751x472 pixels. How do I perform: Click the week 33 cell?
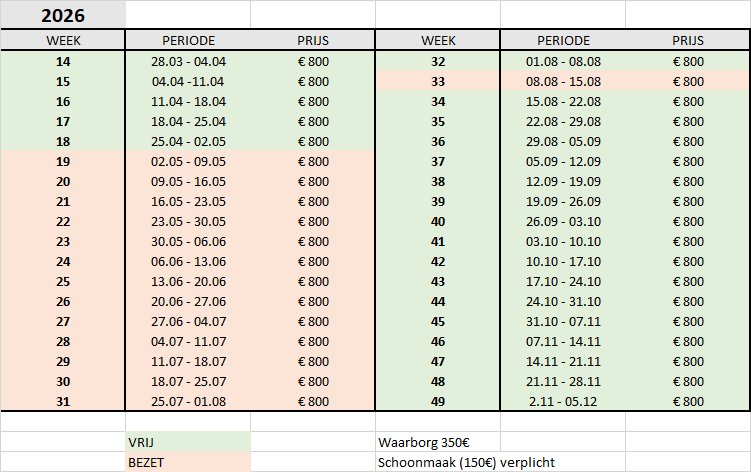point(437,81)
